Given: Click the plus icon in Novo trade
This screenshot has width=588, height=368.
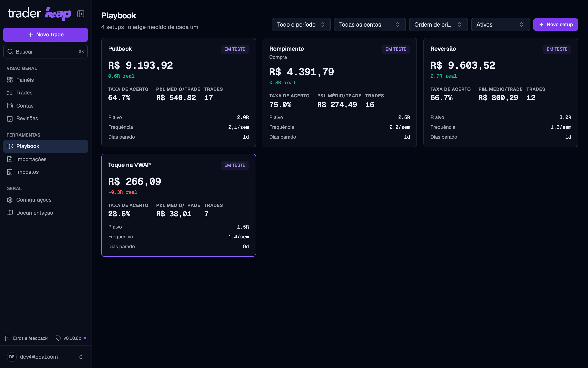Looking at the screenshot, I should (x=31, y=35).
